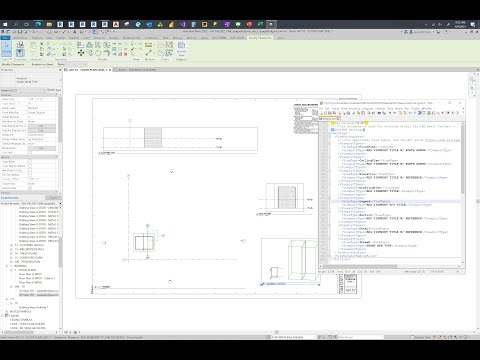The width and height of the screenshot is (480, 360).
Task: Open the red AutoCAD icon in the taskbar
Action: (116, 24)
